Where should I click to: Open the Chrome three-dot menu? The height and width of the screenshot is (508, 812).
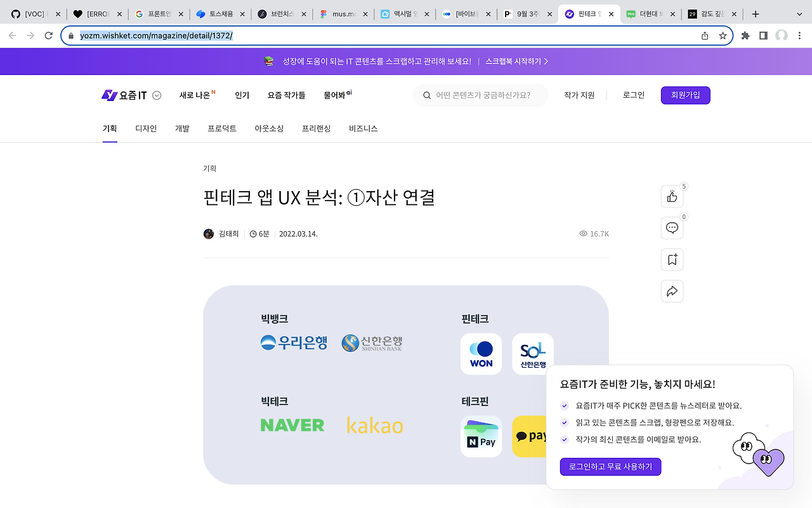[800, 36]
